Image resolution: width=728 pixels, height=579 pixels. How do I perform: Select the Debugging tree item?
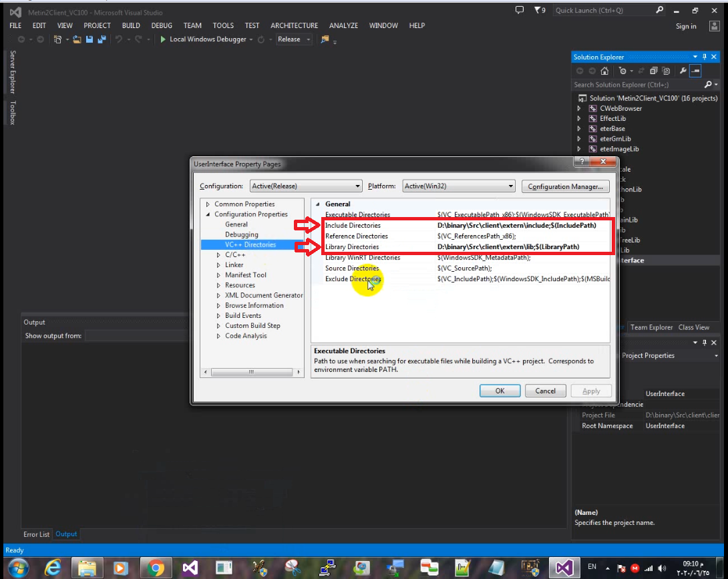tap(241, 234)
